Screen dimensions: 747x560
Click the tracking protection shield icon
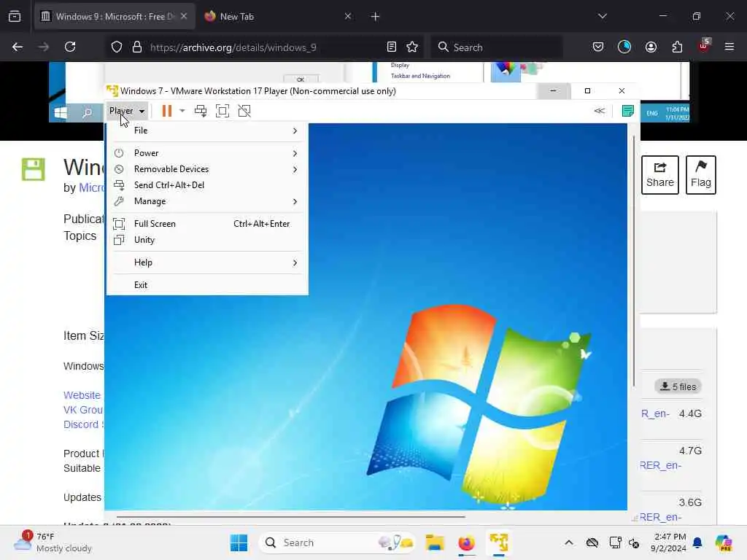pos(117,47)
